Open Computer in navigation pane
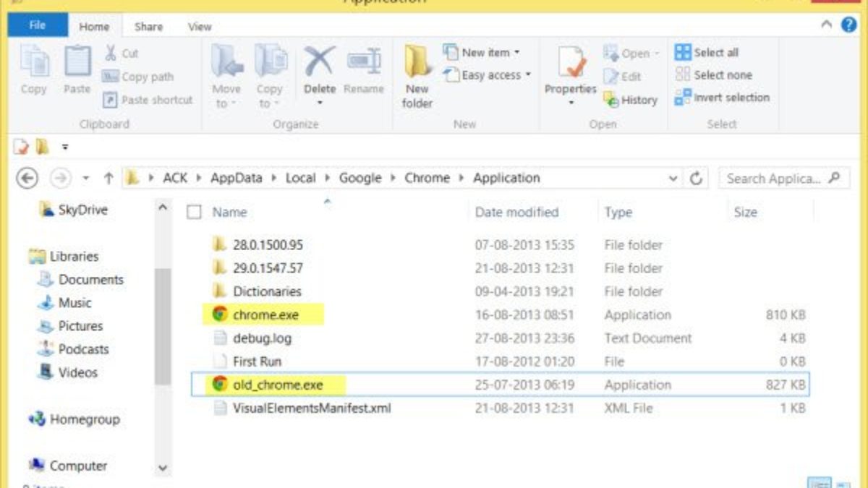Image resolution: width=868 pixels, height=488 pixels. click(x=68, y=466)
